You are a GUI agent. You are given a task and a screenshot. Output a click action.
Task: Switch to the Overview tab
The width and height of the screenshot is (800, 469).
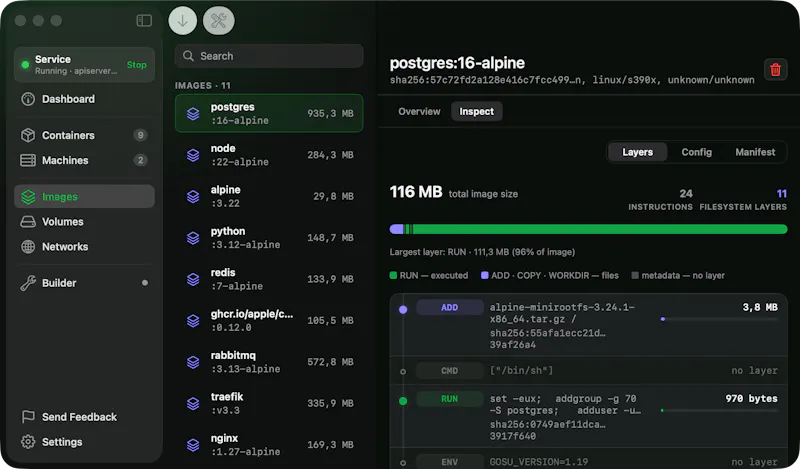point(419,111)
